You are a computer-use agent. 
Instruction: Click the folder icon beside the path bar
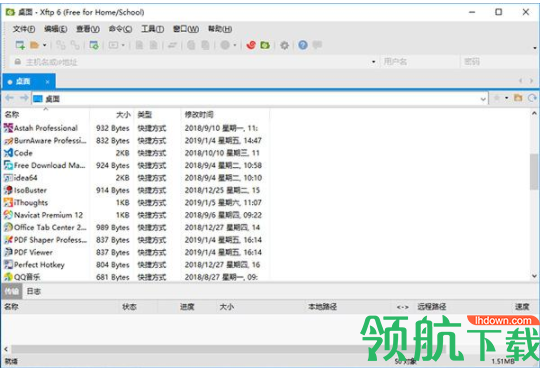click(518, 98)
